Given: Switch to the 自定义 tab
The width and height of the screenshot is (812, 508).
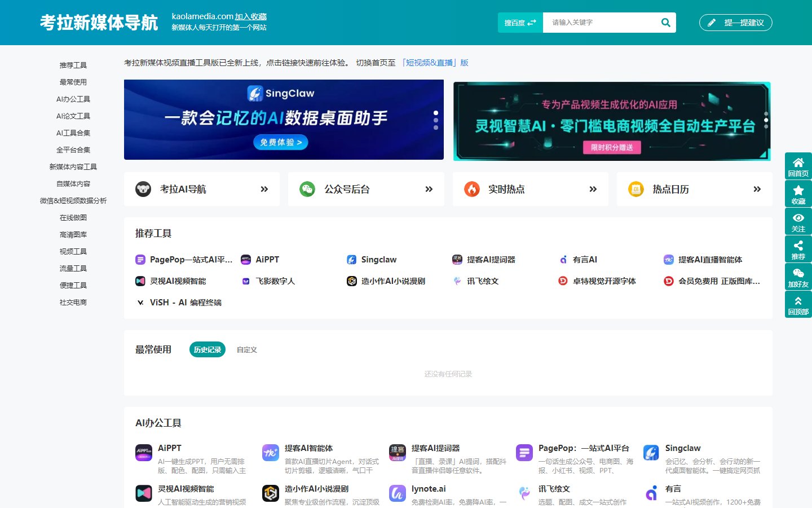Looking at the screenshot, I should point(247,350).
